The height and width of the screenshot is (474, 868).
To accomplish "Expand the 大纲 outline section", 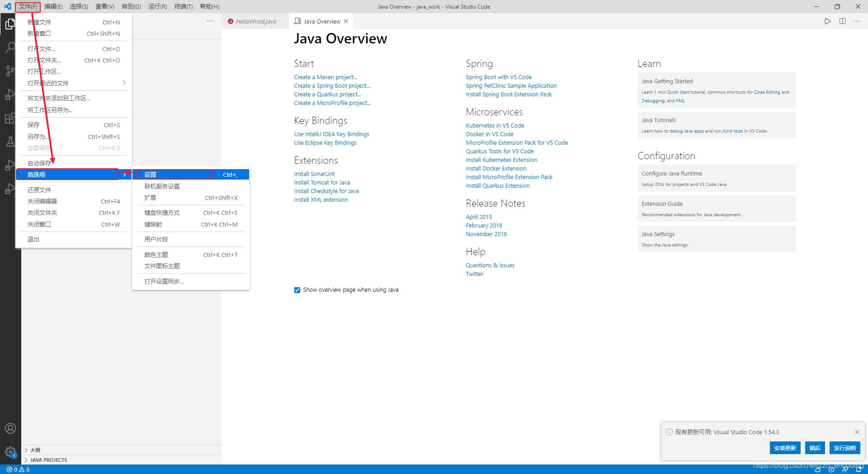I will pos(121,450).
